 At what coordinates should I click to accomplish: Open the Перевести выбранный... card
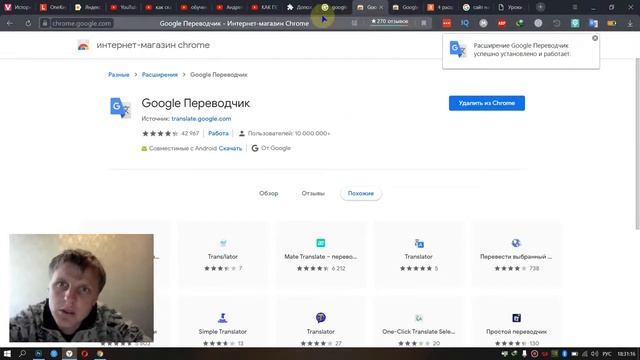click(x=516, y=255)
